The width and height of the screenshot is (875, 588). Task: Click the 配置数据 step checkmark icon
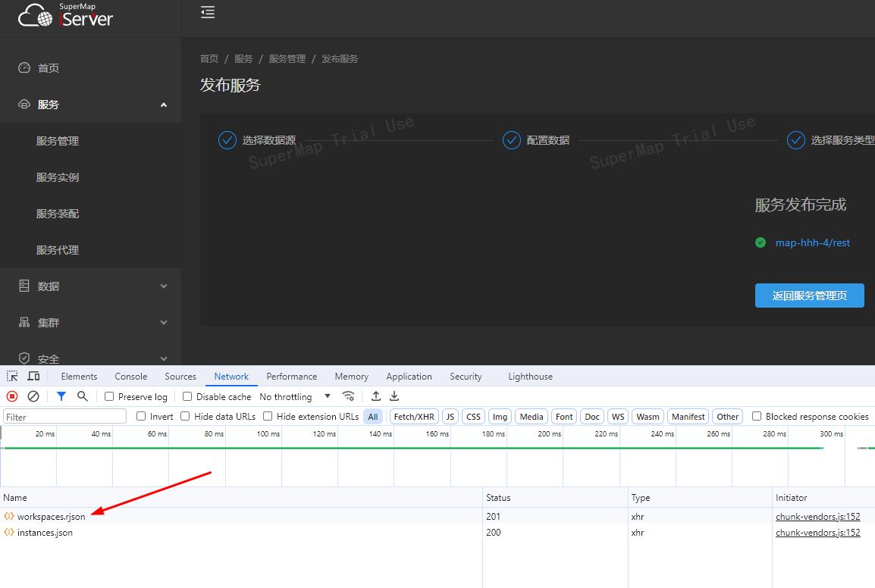point(512,140)
